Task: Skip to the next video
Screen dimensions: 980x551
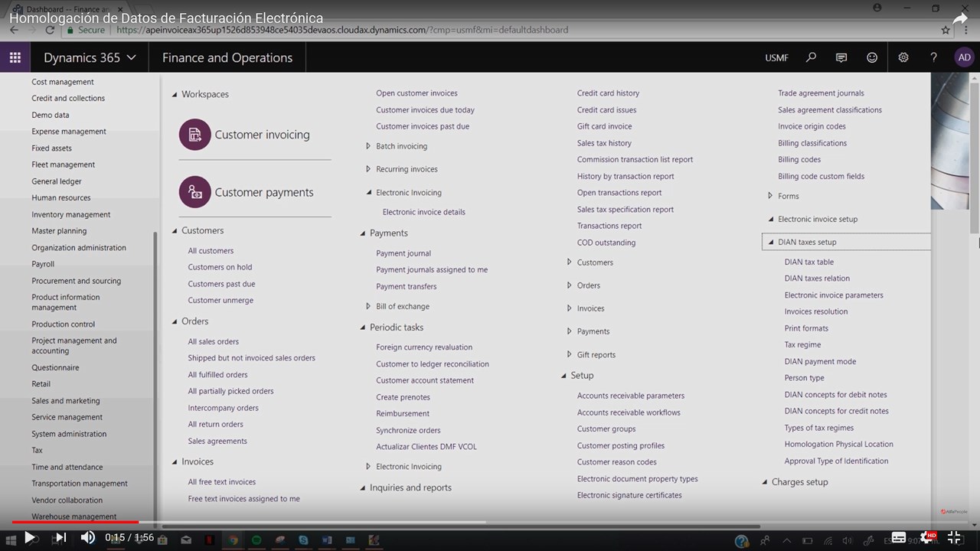Action: click(61, 537)
